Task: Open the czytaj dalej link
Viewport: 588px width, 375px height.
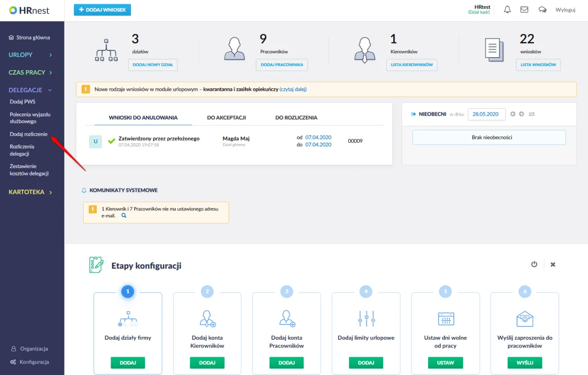Action: click(293, 90)
